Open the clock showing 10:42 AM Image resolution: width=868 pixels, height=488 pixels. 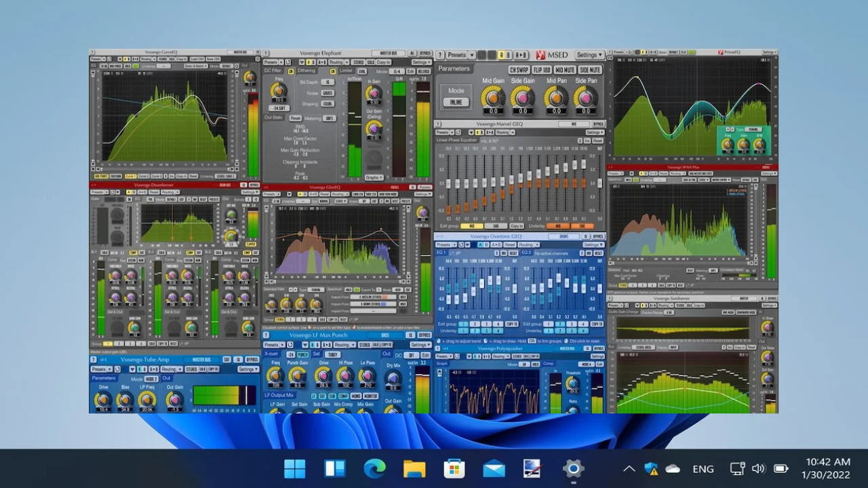click(x=825, y=462)
